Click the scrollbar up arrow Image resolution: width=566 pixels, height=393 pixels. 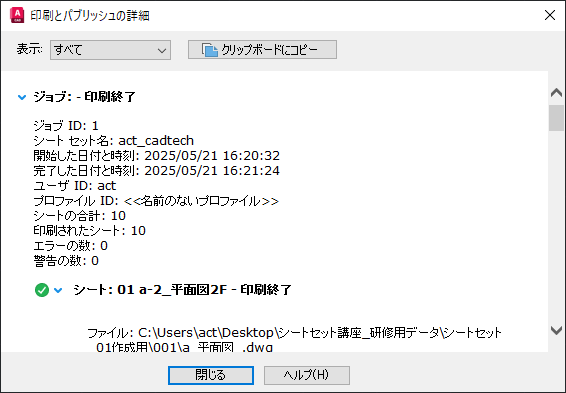point(556,93)
